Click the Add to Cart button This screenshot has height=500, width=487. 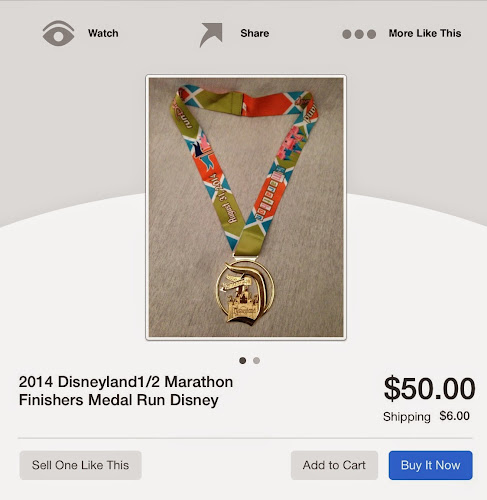coord(334,465)
